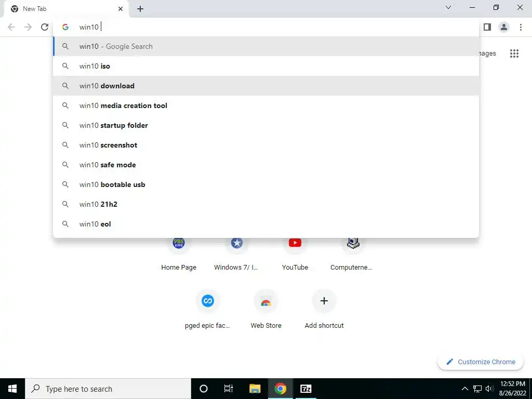This screenshot has height=399, width=532.
Task: Open the Windows Start menu
Action: point(12,389)
